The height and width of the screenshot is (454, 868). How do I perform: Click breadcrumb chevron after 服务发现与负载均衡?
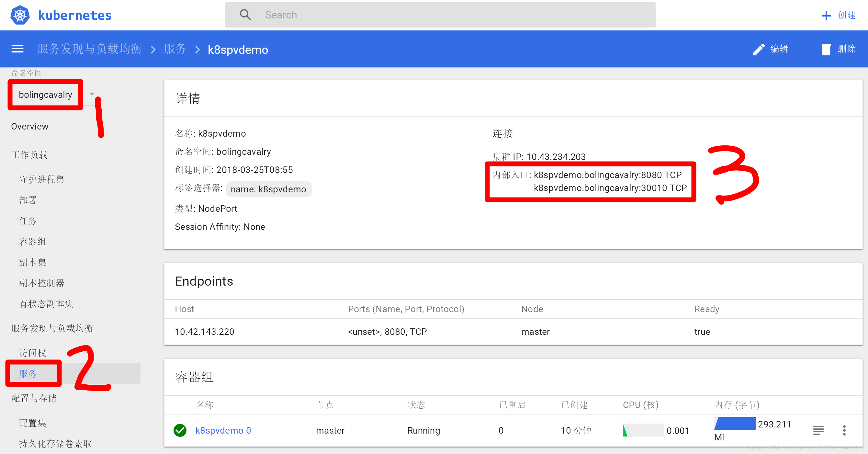[x=153, y=50]
